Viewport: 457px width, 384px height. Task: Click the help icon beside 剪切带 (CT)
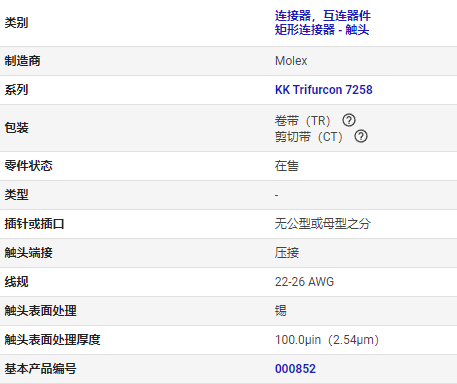click(x=361, y=136)
